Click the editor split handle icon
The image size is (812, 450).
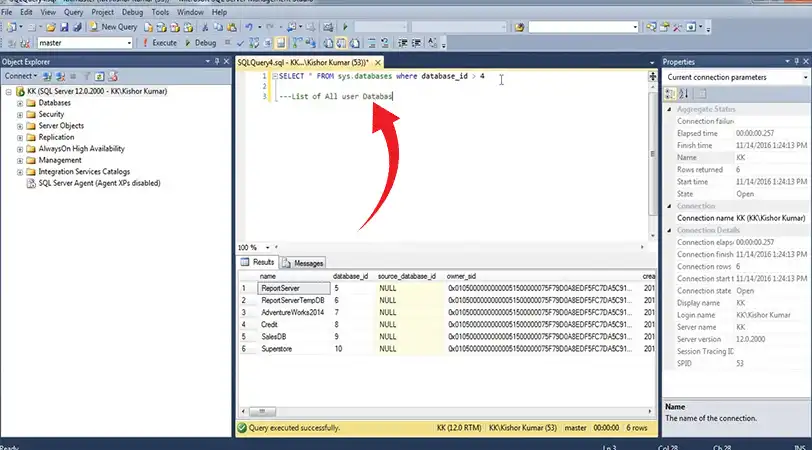pyautogui.click(x=652, y=77)
